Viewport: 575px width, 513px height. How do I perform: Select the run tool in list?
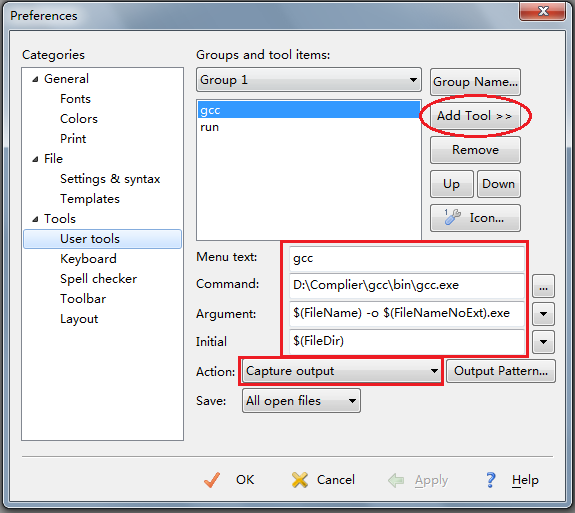point(309,127)
